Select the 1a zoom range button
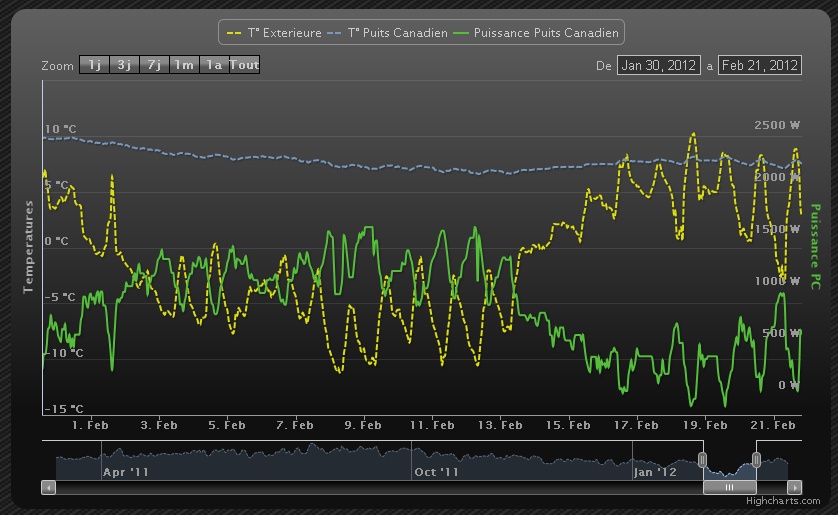The image size is (838, 515). [214, 65]
